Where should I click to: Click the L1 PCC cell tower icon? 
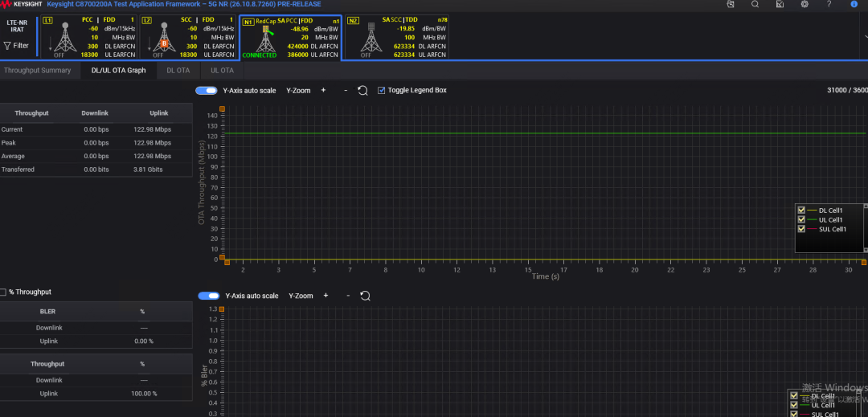pyautogui.click(x=65, y=37)
